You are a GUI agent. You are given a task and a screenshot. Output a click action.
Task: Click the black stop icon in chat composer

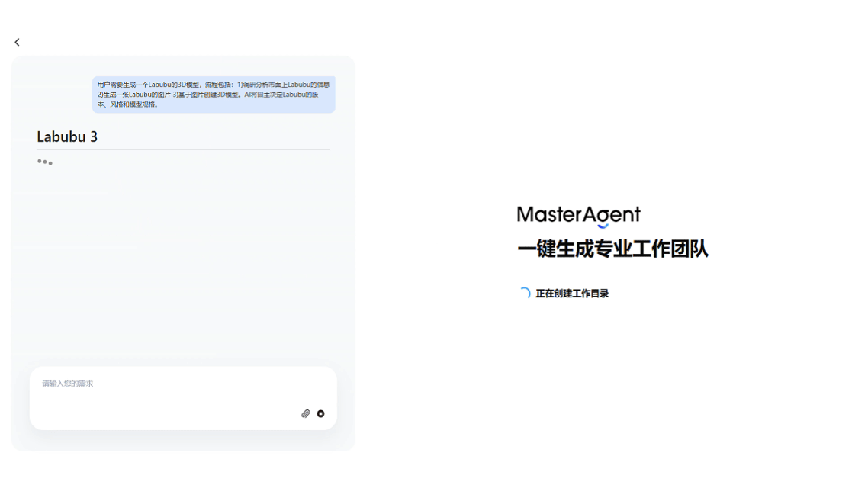[320, 413]
